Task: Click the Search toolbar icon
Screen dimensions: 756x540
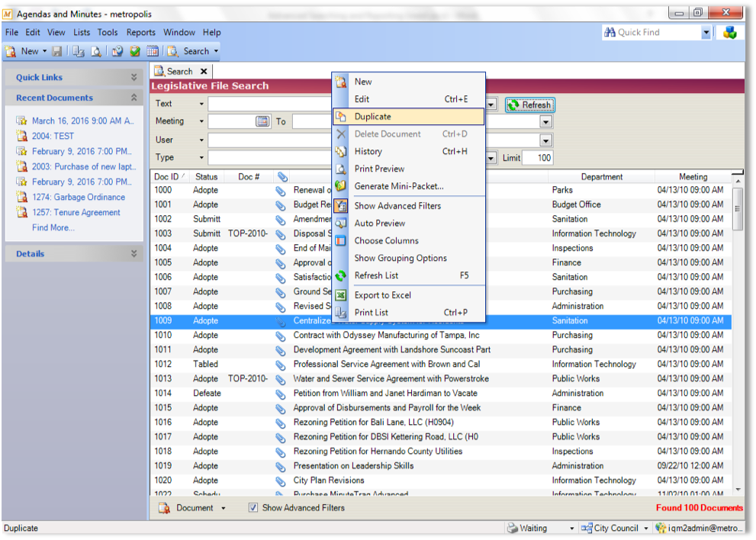Action: [172, 51]
